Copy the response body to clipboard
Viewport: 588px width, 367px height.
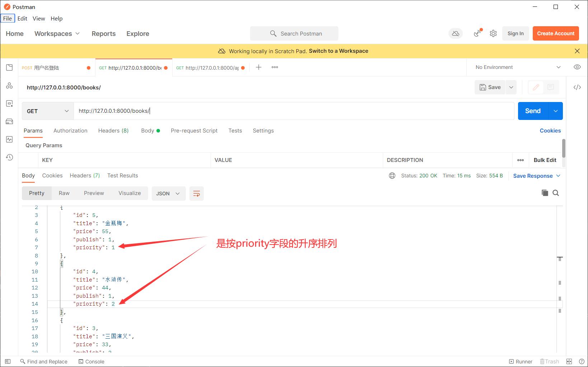pyautogui.click(x=545, y=193)
